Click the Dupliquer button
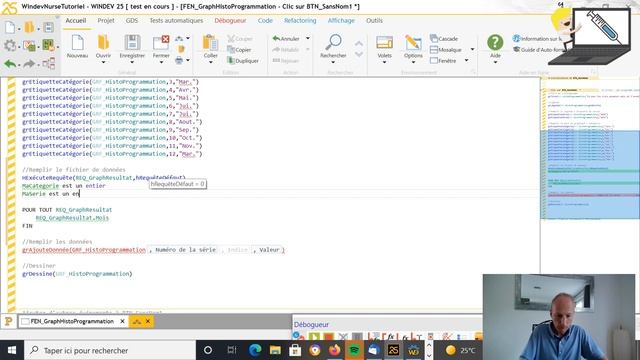 [x=243, y=60]
